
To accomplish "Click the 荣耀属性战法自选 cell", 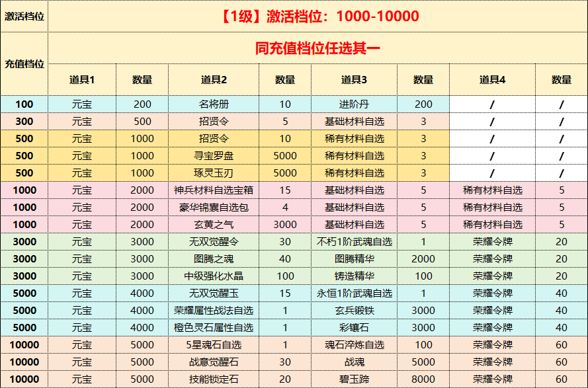I will (214, 311).
